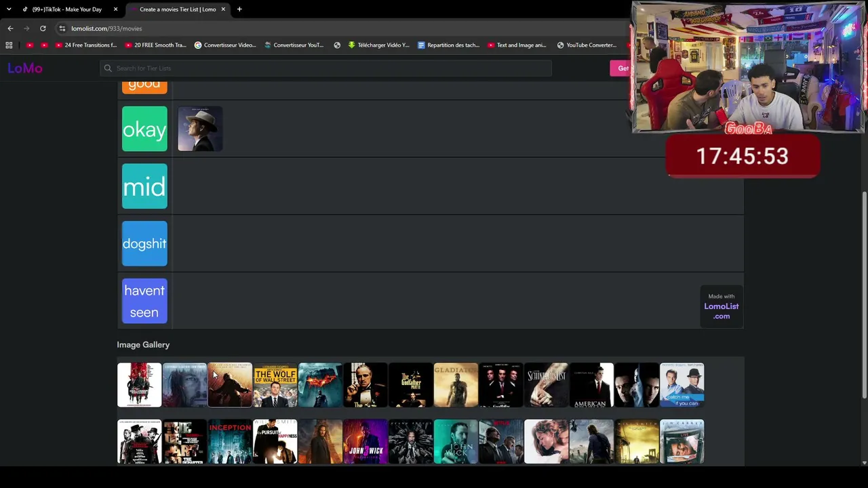Open the Convertisseur YouT... bookmark
Image resolution: width=868 pixels, height=488 pixels.
click(294, 45)
